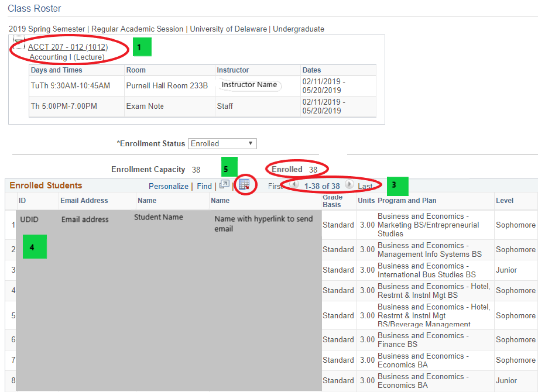Screen dimensions: 538x392
Task: Click the 3.00 units in row 7
Action: 367,360
